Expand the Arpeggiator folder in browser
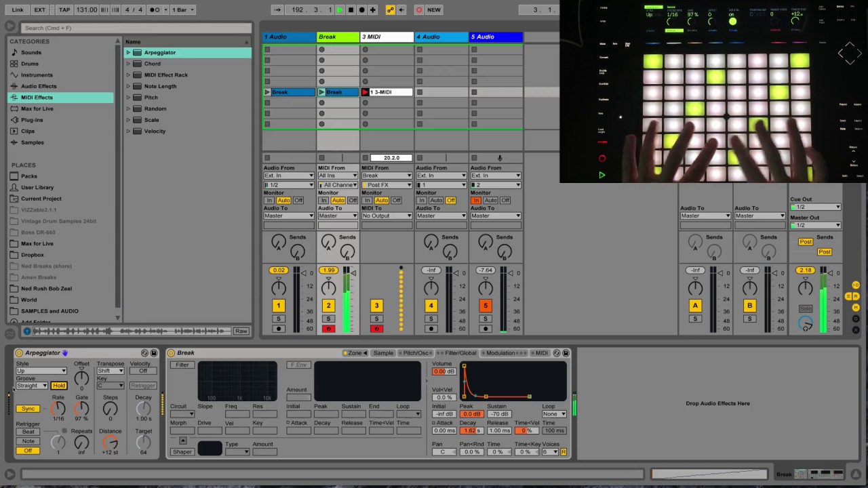This screenshot has width=868, height=488. [x=128, y=52]
